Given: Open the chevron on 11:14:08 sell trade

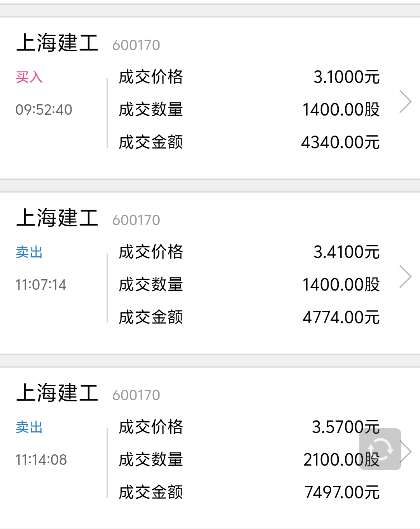Looking at the screenshot, I should [x=407, y=452].
